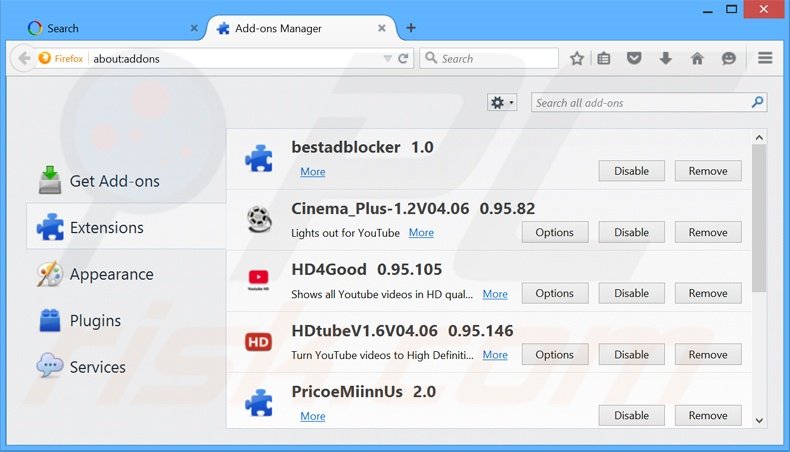Image resolution: width=790 pixels, height=452 pixels.
Task: Reload the page with the refresh icon
Action: click(403, 58)
